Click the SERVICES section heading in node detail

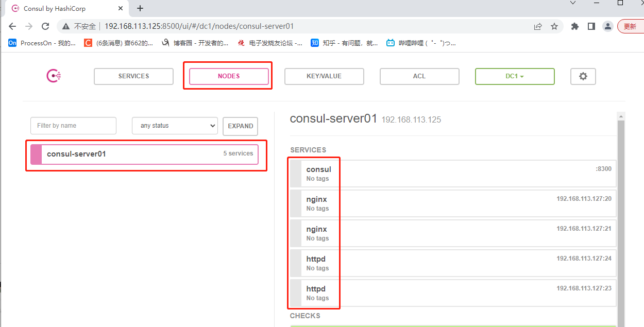coord(308,150)
